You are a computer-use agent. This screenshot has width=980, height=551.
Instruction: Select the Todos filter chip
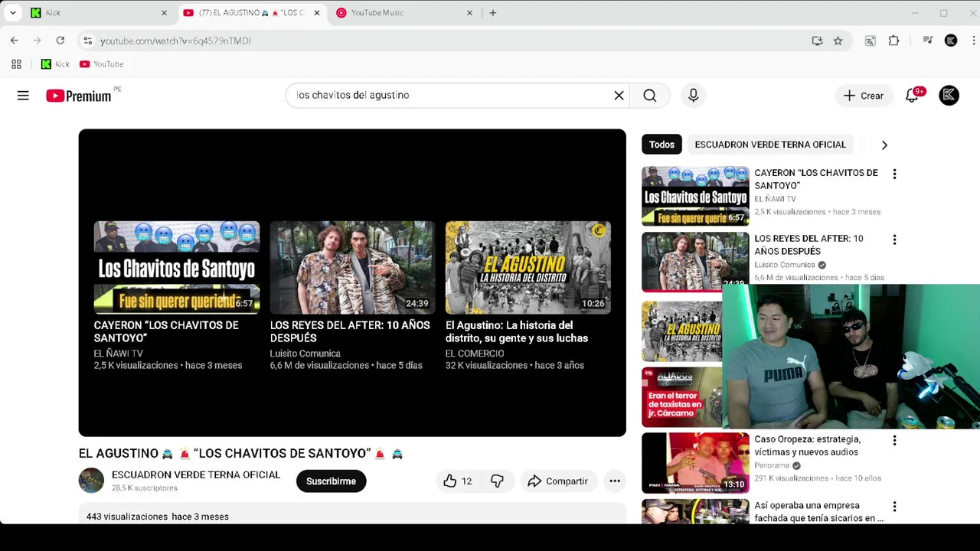coord(661,145)
